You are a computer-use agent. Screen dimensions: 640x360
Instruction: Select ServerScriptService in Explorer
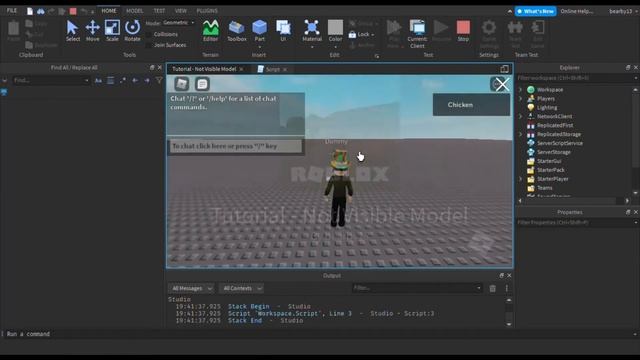pyautogui.click(x=560, y=143)
